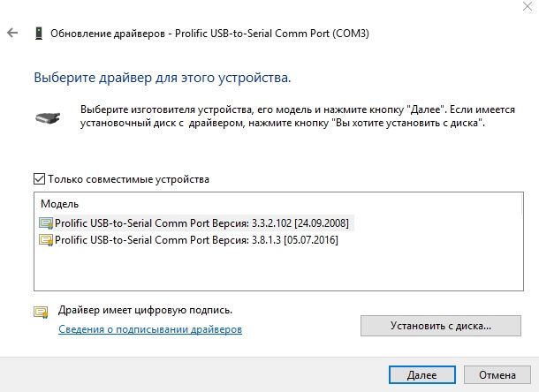The height and width of the screenshot is (392, 539).
Task: Click the back arrow in the title area
Action: click(12, 33)
